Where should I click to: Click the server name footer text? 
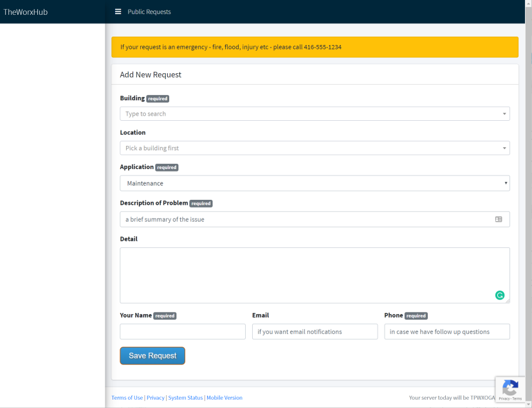452,398
